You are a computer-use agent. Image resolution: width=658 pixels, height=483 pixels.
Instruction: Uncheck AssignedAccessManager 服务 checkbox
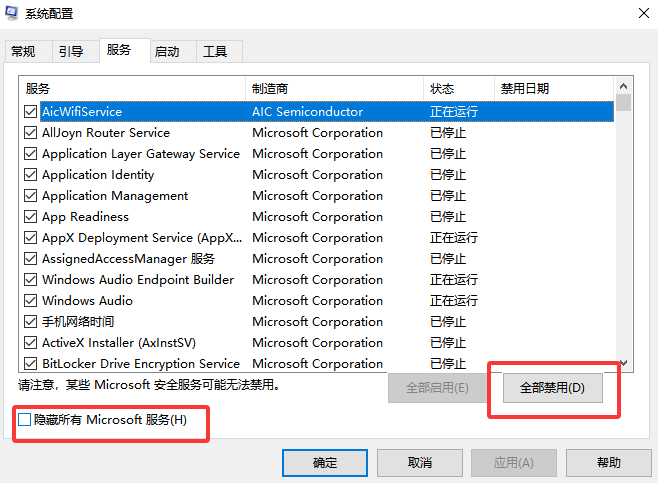coord(30,258)
